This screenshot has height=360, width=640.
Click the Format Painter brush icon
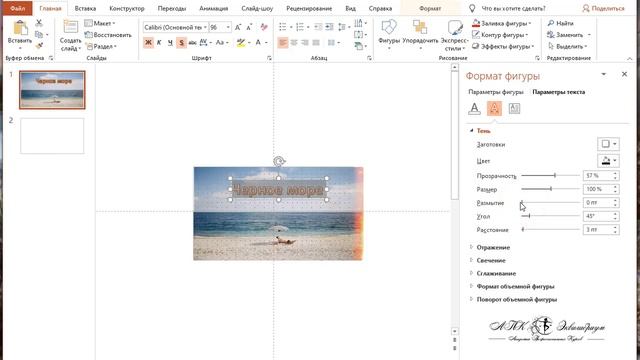pos(39,46)
